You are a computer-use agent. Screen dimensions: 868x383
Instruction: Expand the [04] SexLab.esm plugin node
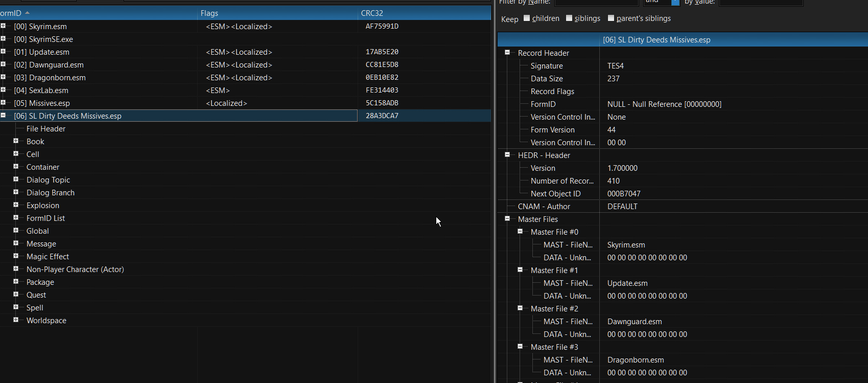tap(3, 90)
